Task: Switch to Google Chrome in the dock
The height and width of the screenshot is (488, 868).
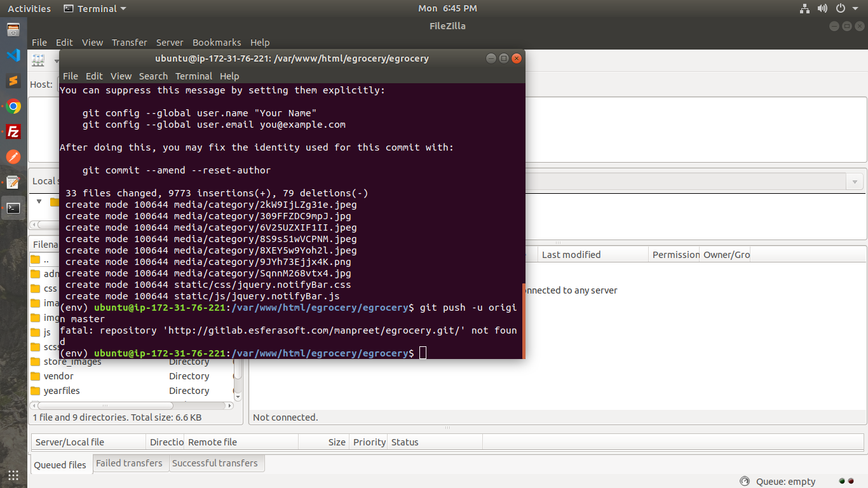Action: [x=13, y=107]
